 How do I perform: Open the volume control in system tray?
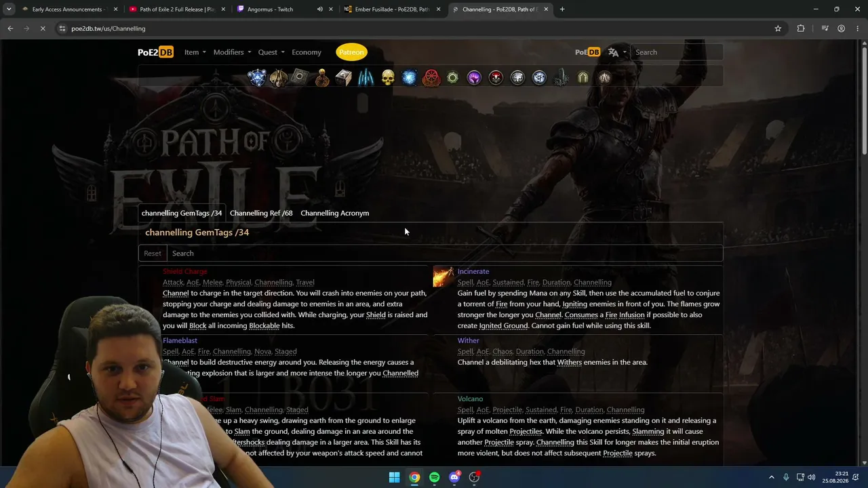click(x=812, y=477)
